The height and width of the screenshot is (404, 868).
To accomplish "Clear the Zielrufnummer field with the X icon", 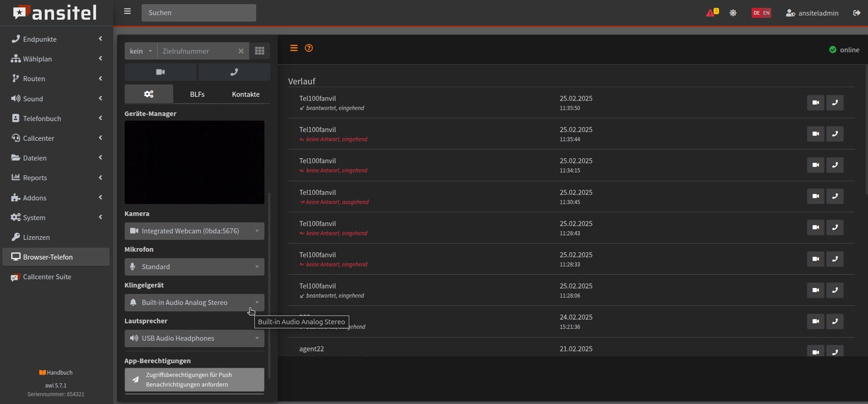I will [x=241, y=51].
